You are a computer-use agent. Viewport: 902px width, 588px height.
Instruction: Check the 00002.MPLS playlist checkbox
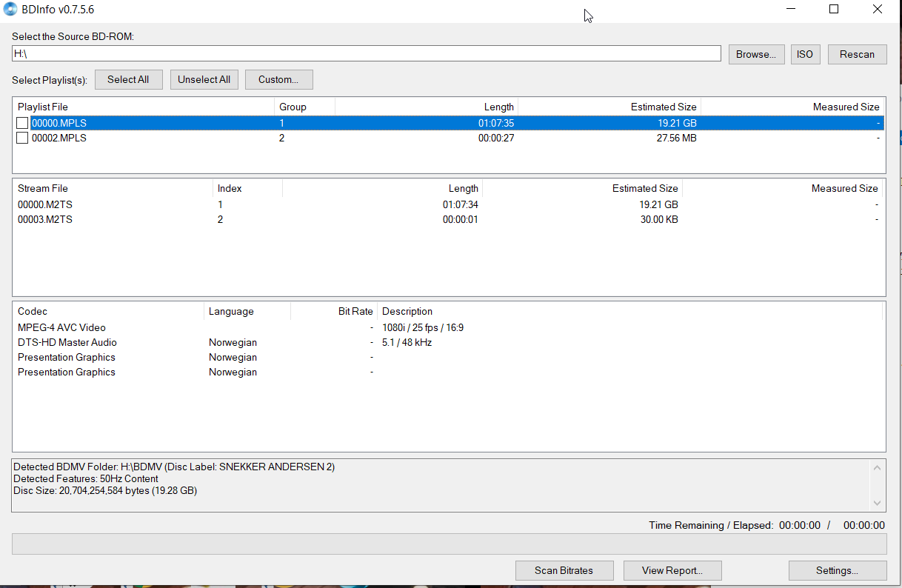tap(22, 138)
